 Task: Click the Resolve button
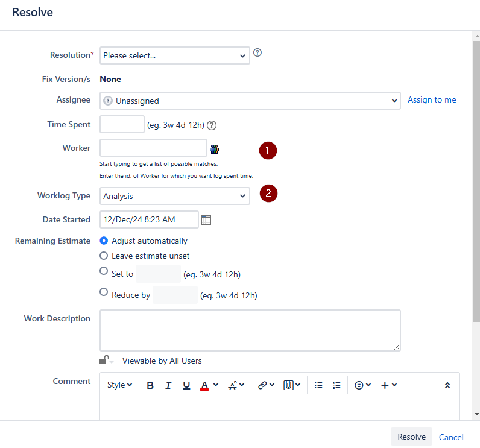pos(411,437)
